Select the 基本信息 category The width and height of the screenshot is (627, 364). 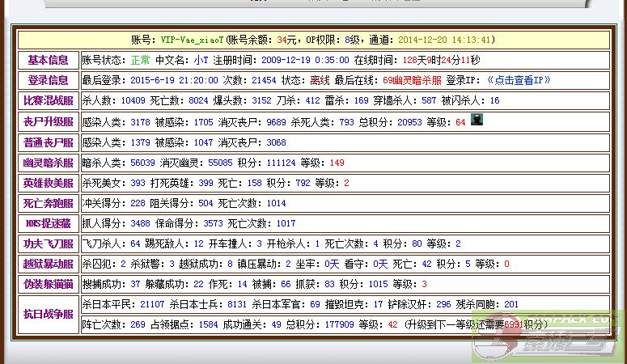(49, 60)
